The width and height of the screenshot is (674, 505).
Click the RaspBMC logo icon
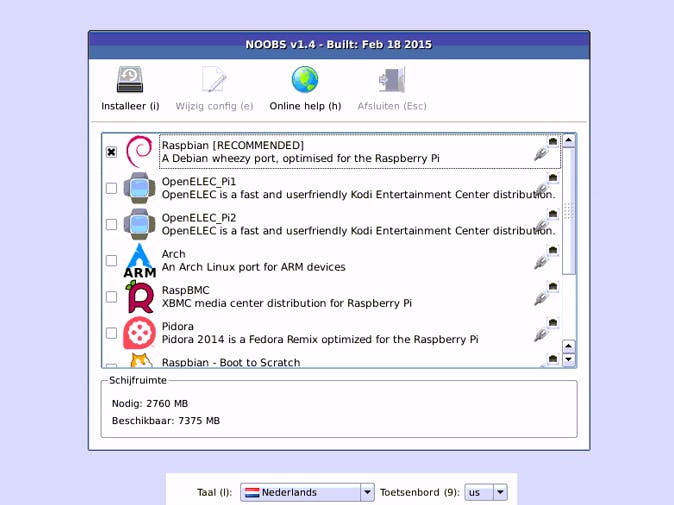[139, 297]
